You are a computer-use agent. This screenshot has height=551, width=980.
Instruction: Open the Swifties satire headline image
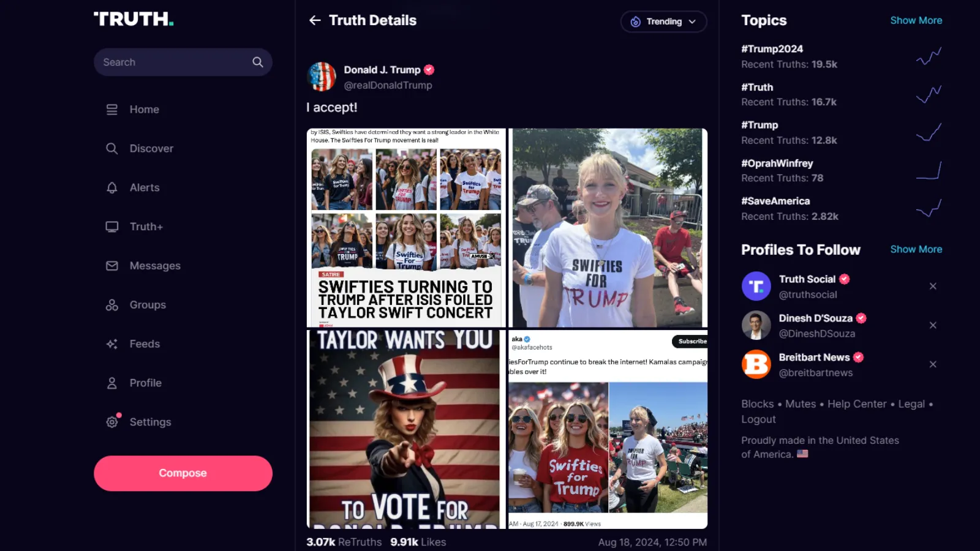tap(405, 228)
